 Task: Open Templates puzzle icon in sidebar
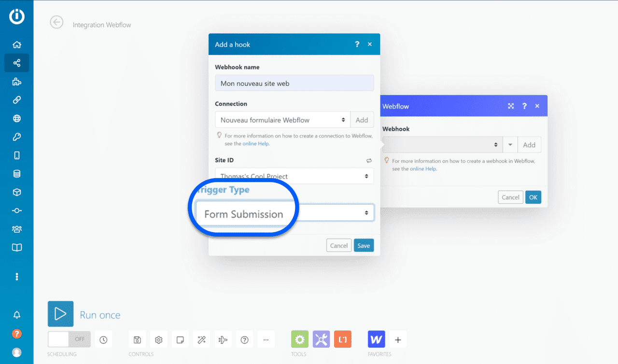coord(17,82)
